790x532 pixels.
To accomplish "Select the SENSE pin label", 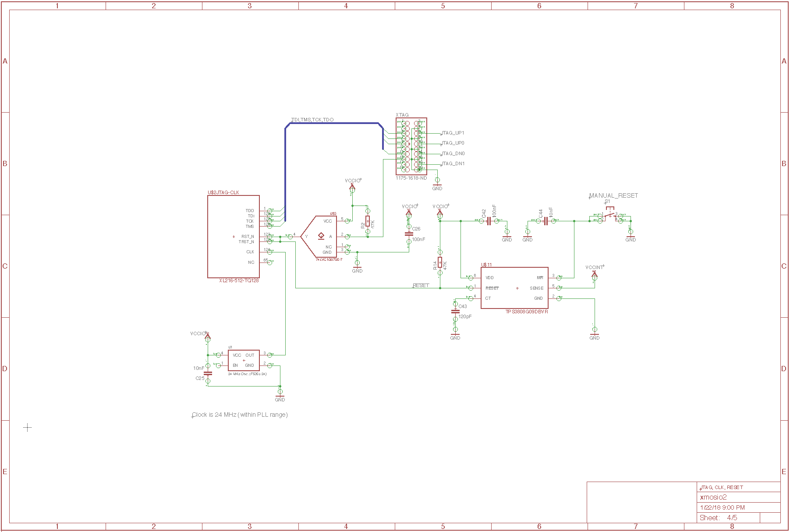I will click(x=536, y=288).
